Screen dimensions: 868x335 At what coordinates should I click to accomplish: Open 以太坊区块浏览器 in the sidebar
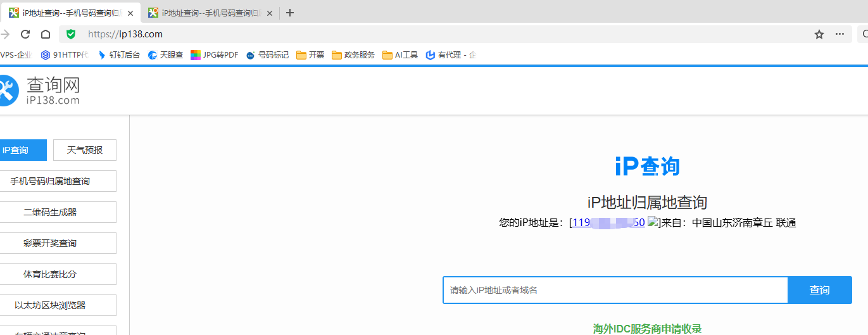click(58, 305)
